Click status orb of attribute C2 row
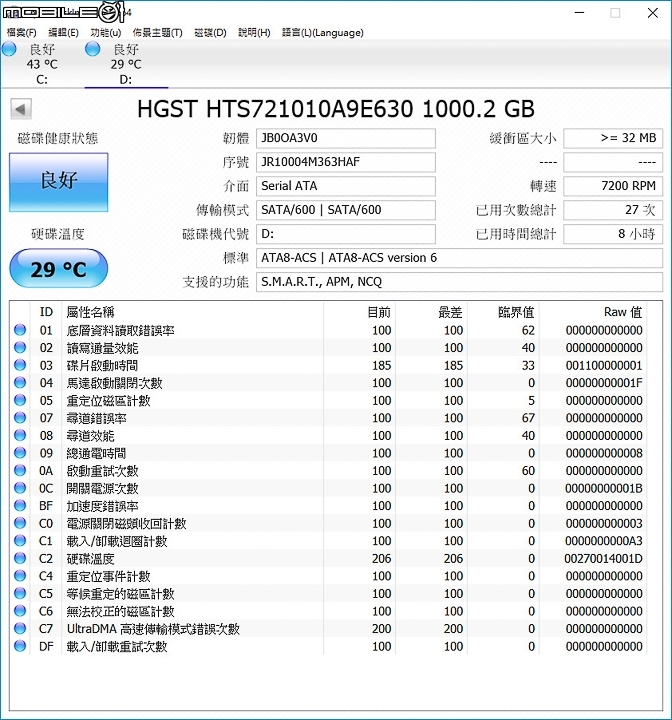 click(20, 558)
